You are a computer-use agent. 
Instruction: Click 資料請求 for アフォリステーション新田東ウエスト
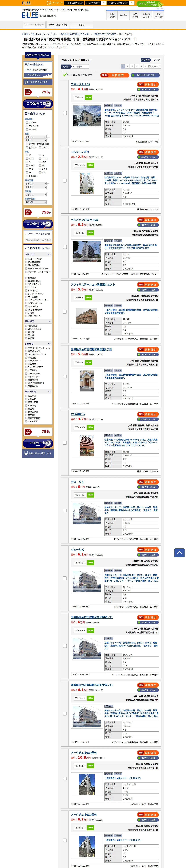tap(148, 285)
